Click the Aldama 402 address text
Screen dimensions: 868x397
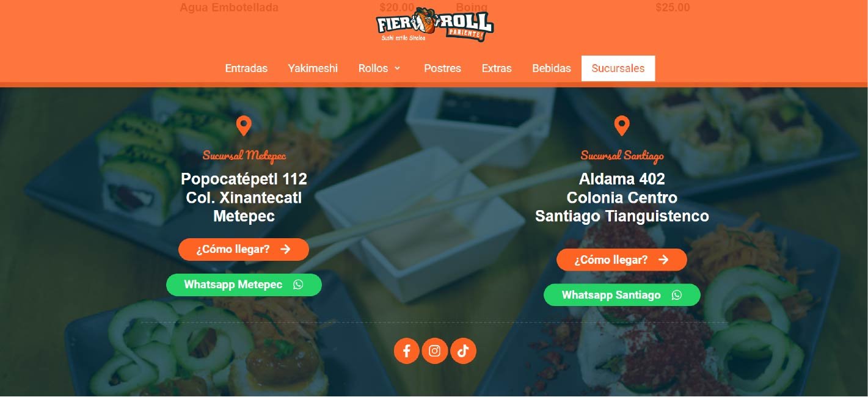(x=622, y=180)
